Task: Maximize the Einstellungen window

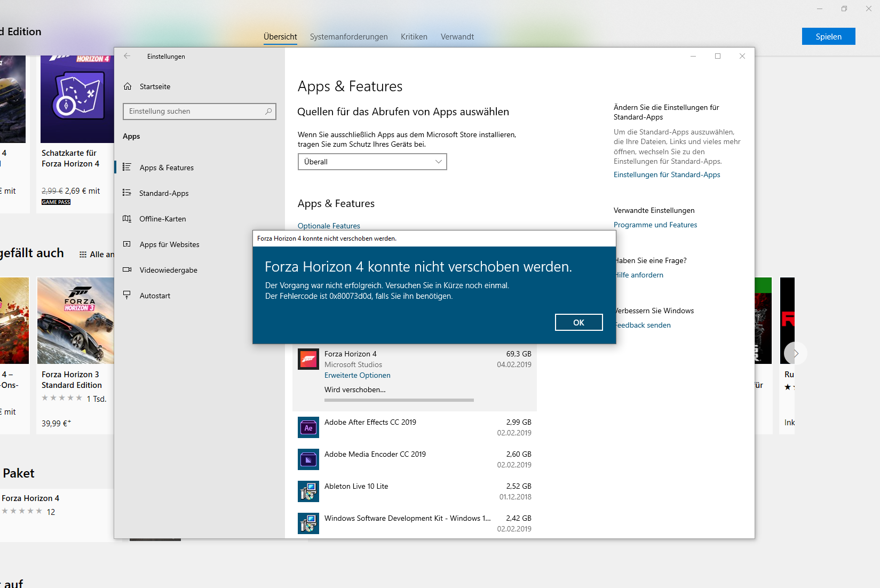Action: [x=718, y=56]
